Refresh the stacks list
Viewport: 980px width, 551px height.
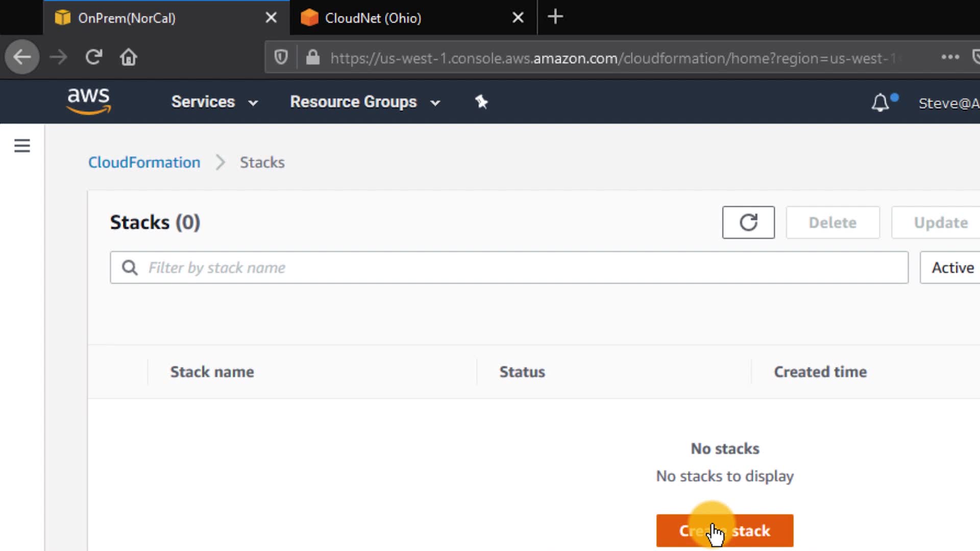coord(748,222)
